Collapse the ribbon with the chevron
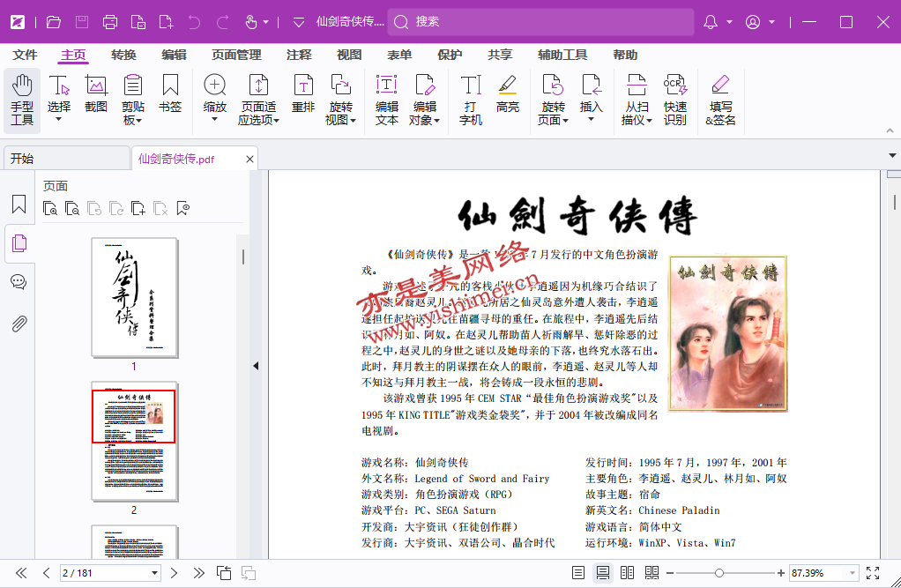 [890, 130]
